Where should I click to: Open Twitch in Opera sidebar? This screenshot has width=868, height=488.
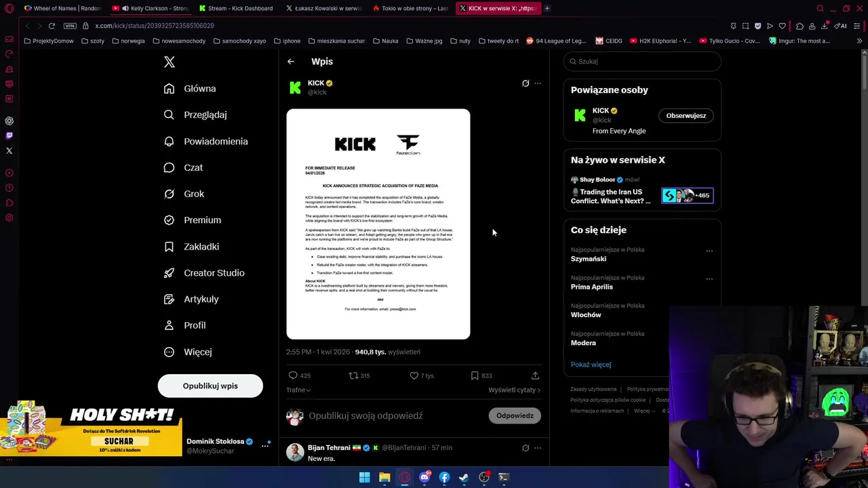9,136
